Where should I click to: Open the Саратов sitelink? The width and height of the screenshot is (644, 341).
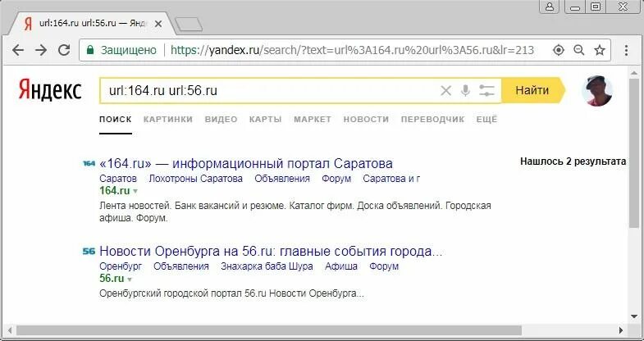[x=118, y=179]
